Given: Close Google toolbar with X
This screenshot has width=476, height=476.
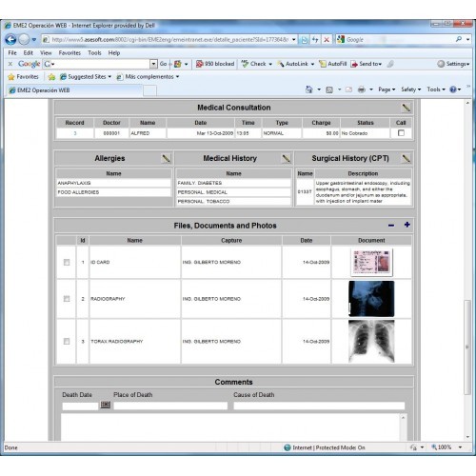Looking at the screenshot, I should 10,64.
